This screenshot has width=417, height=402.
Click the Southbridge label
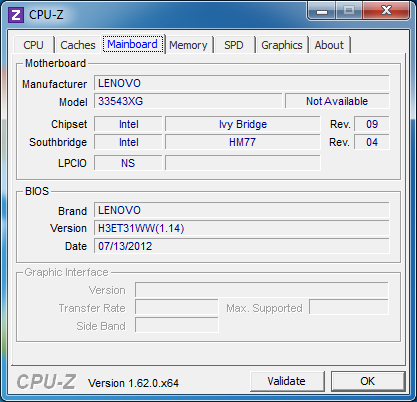tap(58, 142)
